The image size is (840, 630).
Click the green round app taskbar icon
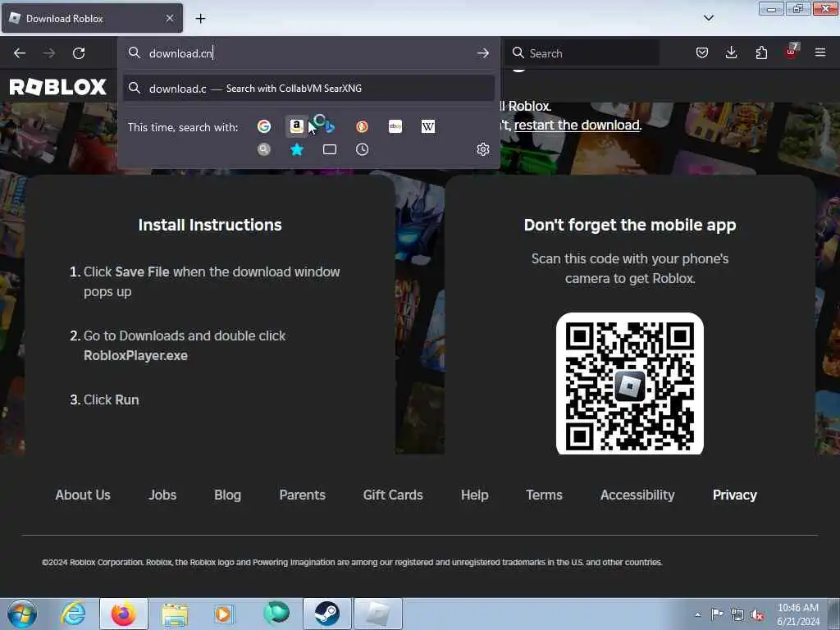(276, 614)
